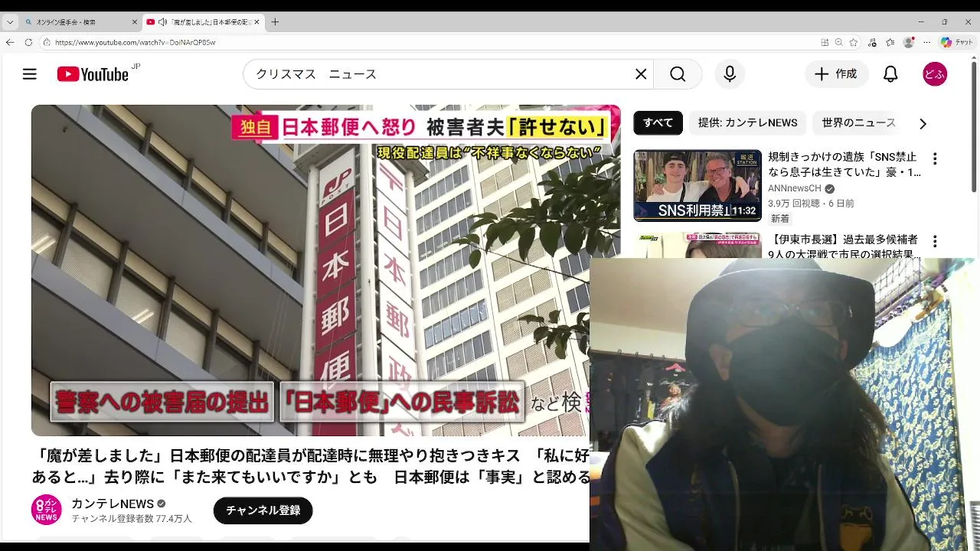980x551 pixels.
Task: Open the カンテレNEWS channel name
Action: pyautogui.click(x=113, y=504)
